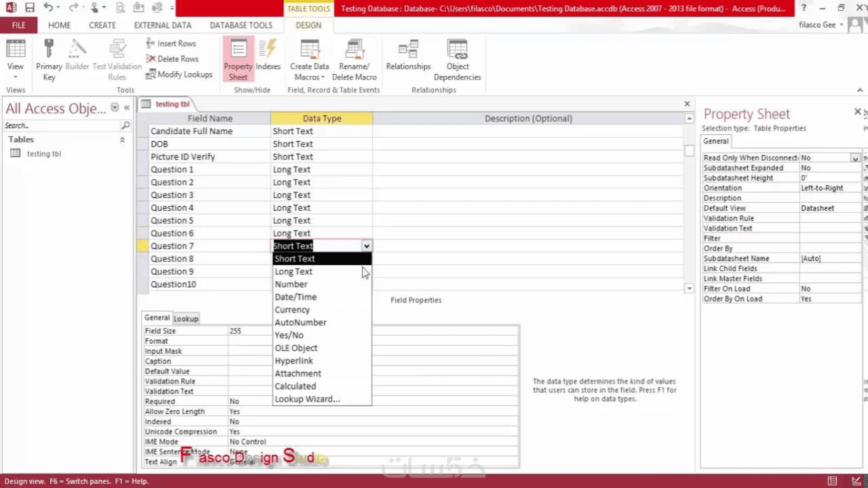
Task: Select the DESIGN ribbon tab
Action: tap(308, 25)
